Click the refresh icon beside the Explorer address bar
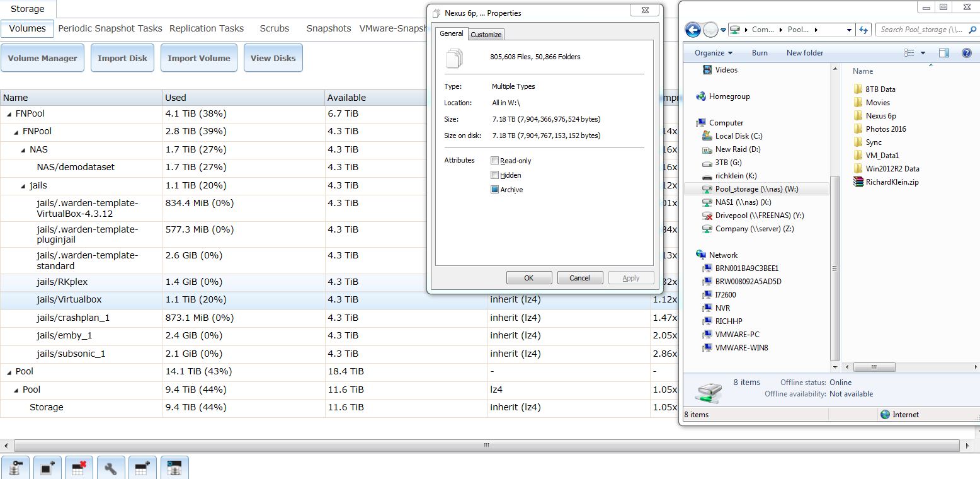The height and width of the screenshot is (479, 980). pyautogui.click(x=863, y=30)
